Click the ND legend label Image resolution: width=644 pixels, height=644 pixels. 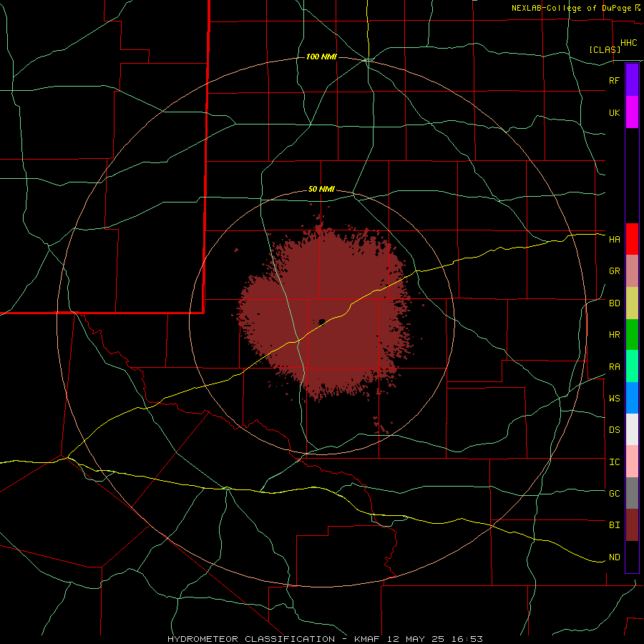(x=614, y=557)
